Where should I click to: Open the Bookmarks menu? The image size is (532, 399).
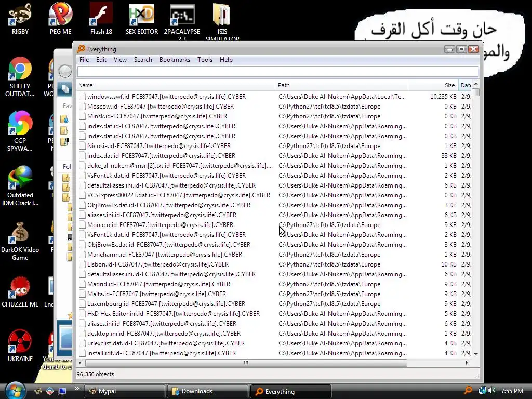coord(175,60)
